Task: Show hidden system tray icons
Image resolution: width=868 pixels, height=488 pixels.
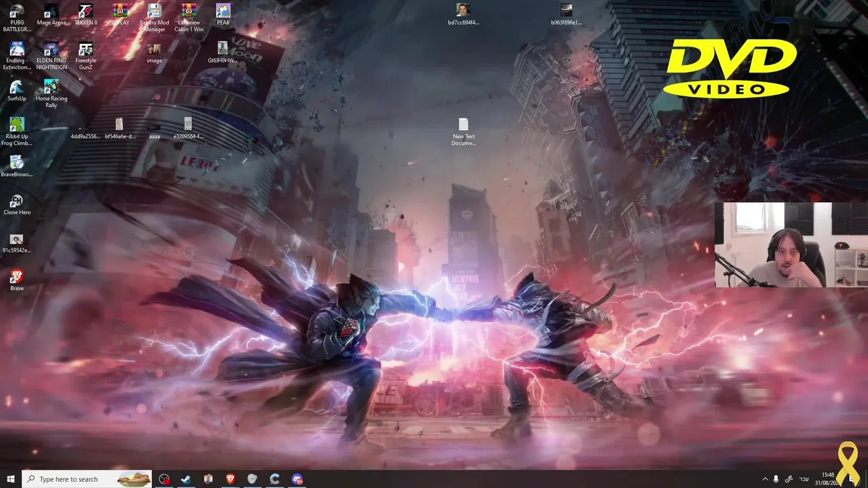Action: tap(766, 479)
